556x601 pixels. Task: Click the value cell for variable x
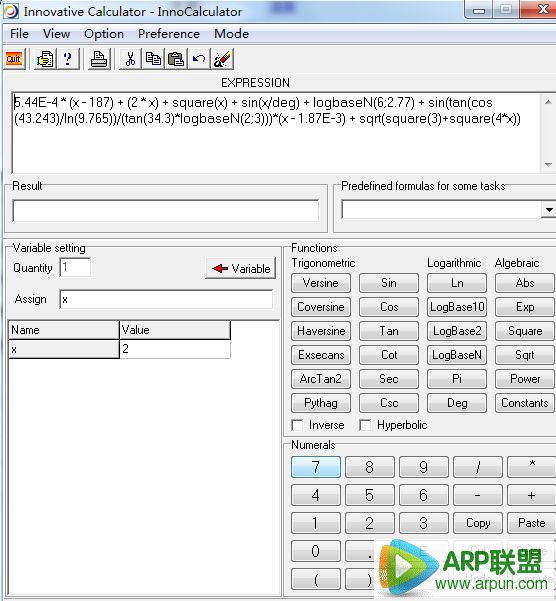(x=175, y=349)
